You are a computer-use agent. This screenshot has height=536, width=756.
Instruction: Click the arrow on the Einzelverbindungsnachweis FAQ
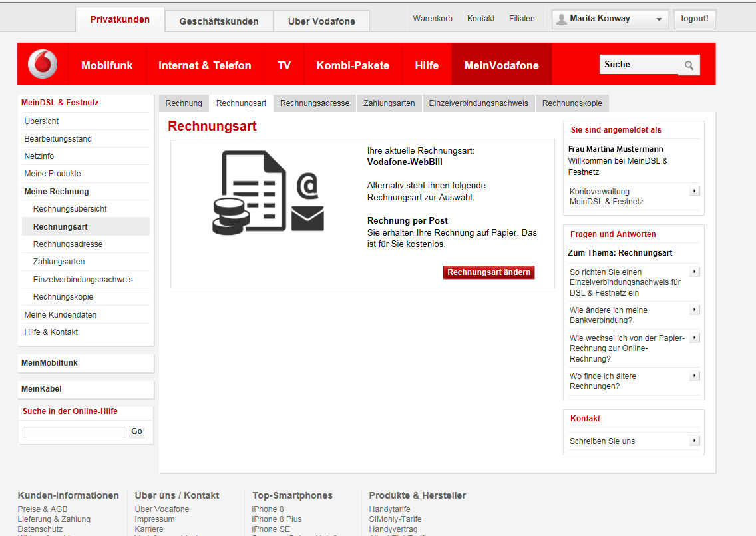point(694,271)
